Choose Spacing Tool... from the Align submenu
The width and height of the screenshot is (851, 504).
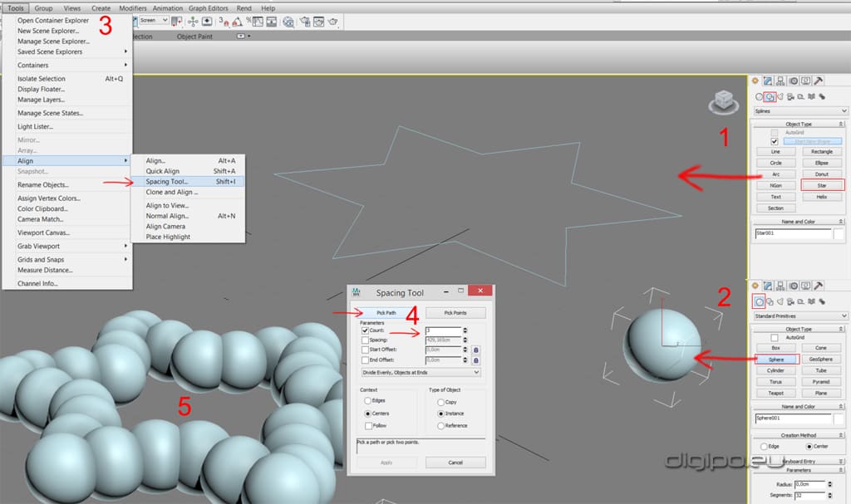click(167, 181)
